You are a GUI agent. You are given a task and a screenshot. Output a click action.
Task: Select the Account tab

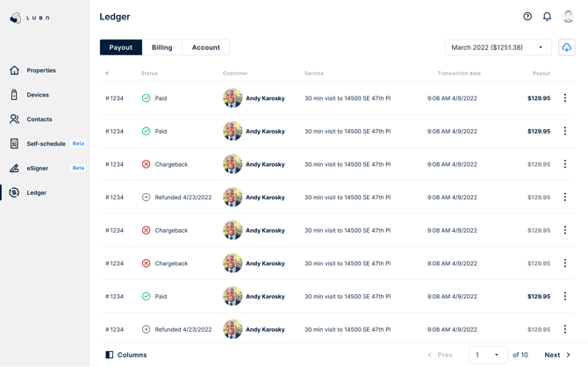205,47
